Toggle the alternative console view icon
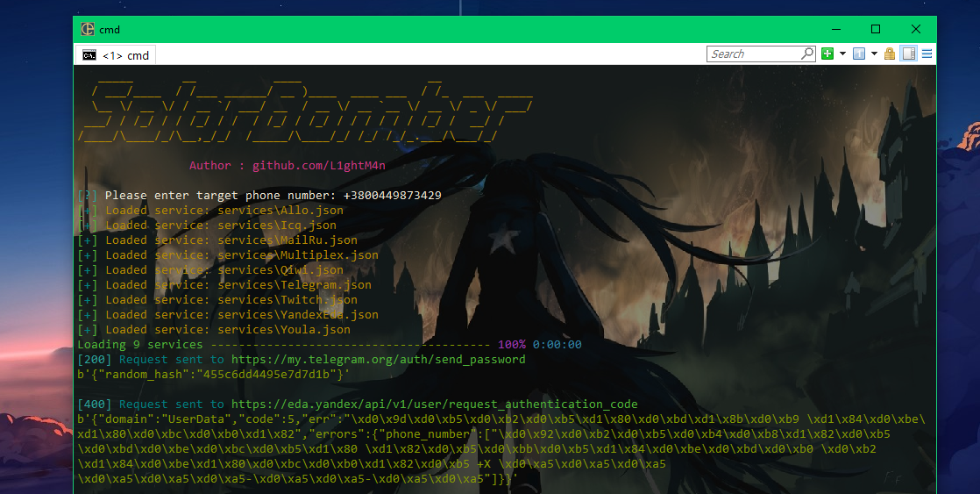This screenshot has width=980, height=494. coord(909,54)
